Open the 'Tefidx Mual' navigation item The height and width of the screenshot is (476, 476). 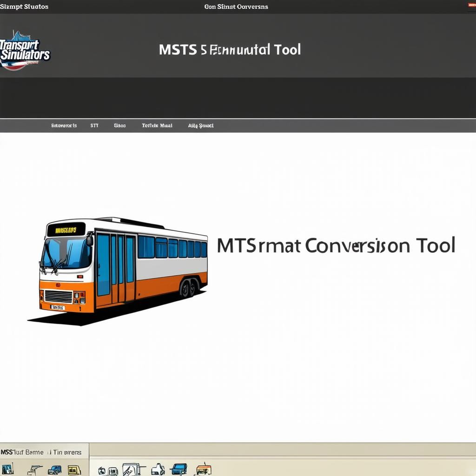[x=157, y=126]
